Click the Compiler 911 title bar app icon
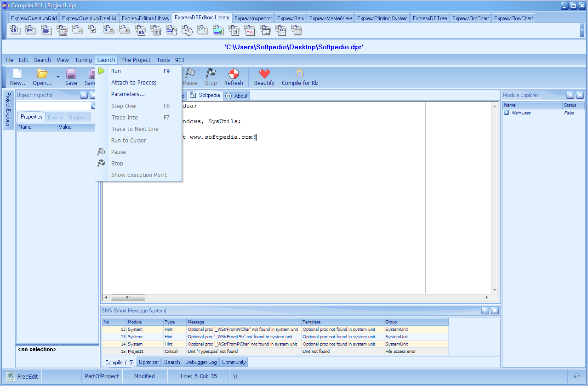588x386 pixels. (x=6, y=6)
